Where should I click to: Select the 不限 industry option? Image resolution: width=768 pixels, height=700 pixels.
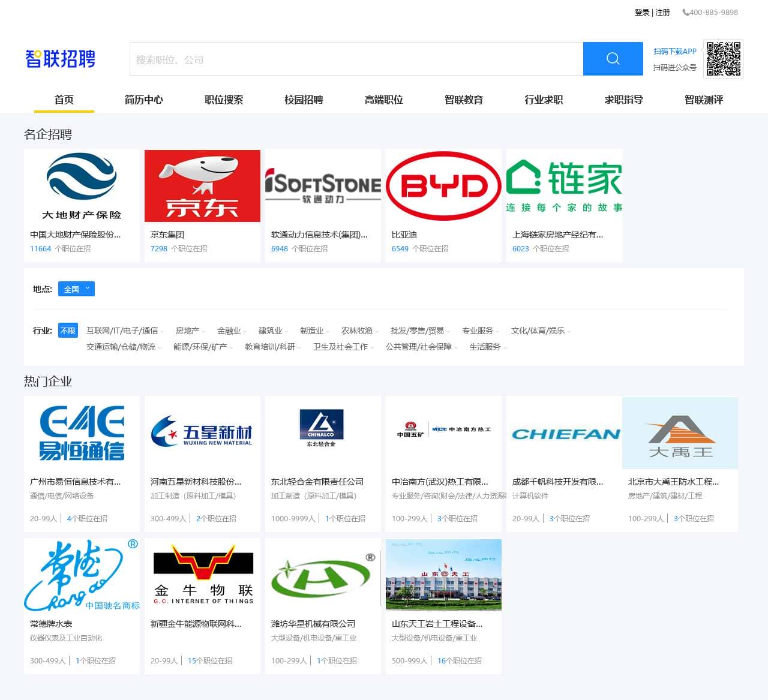pos(68,331)
